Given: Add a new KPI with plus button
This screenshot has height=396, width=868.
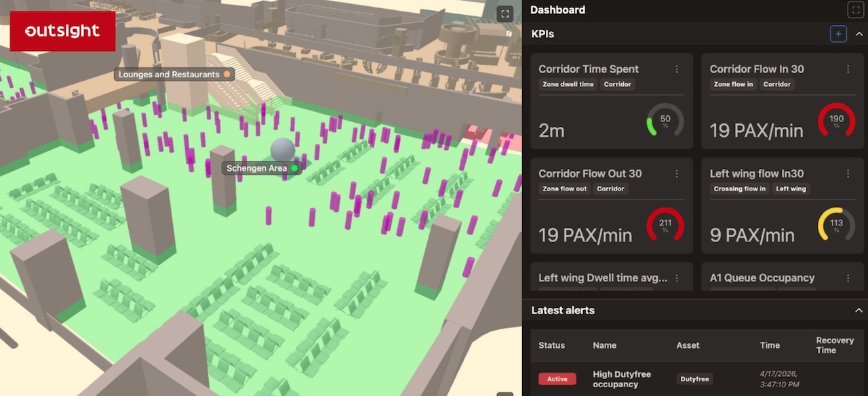Looking at the screenshot, I should (838, 34).
